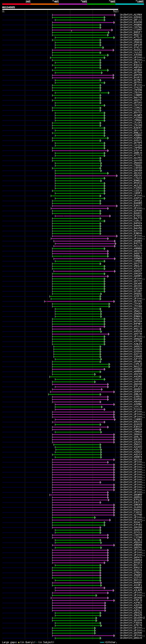Click the UniRef100_A7TGJ7 label
The width and height of the screenshot is (146, 644).
click(131, 37)
